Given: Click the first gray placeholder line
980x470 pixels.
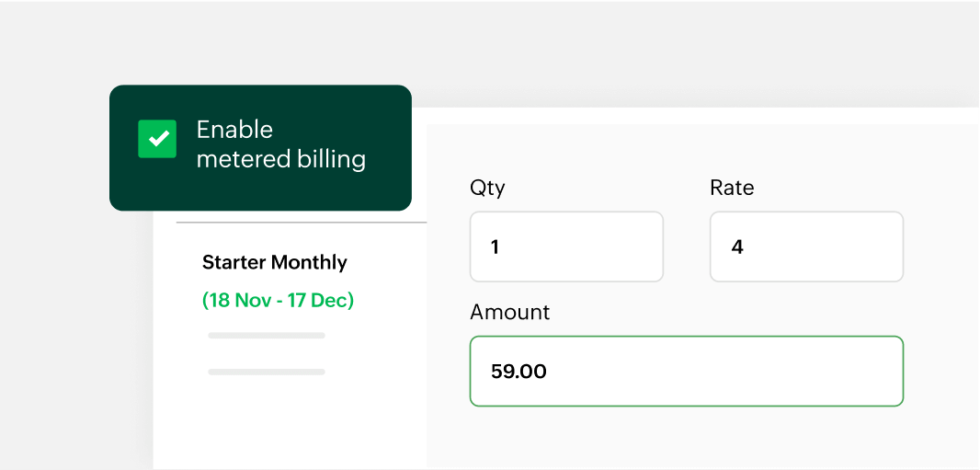Looking at the screenshot, I should tap(267, 336).
